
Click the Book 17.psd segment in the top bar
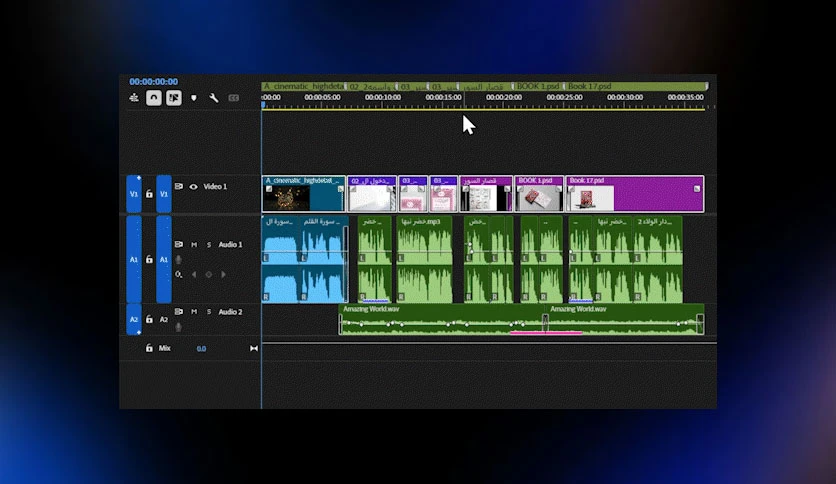point(637,86)
